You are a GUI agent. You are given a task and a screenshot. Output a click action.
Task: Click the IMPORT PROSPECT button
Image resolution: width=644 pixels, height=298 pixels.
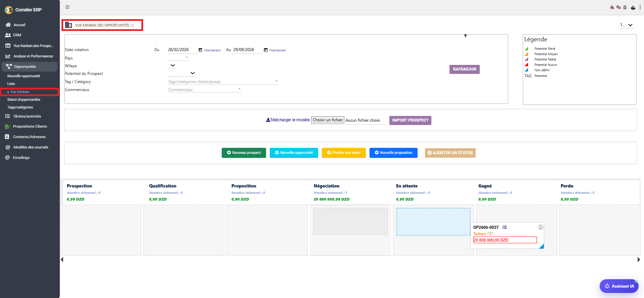[410, 120]
